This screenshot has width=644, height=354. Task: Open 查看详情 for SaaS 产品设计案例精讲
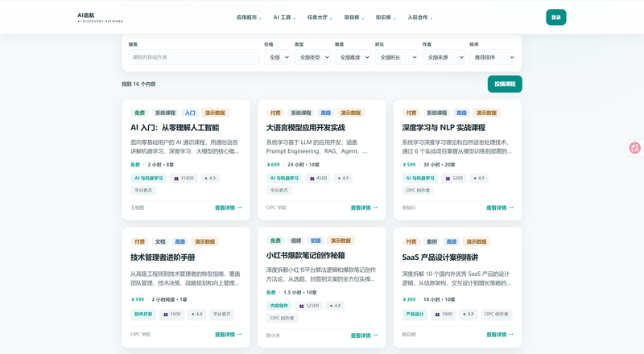pyautogui.click(x=500, y=335)
